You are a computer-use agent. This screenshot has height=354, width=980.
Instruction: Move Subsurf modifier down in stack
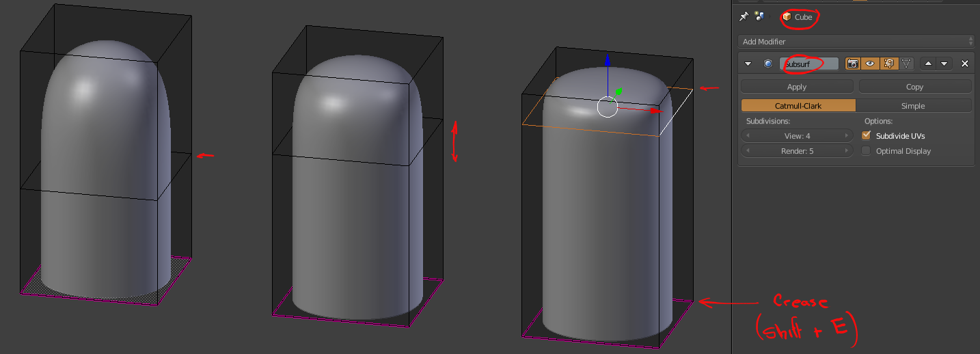click(944, 64)
